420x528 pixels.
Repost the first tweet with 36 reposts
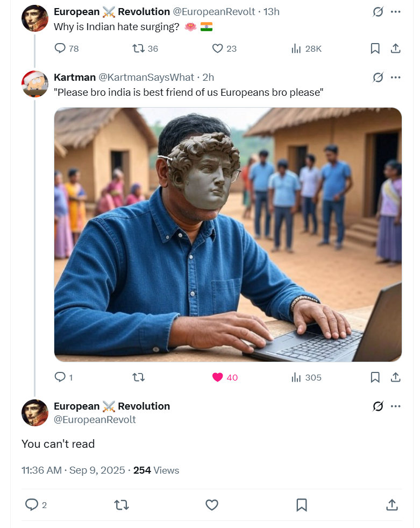click(x=145, y=48)
